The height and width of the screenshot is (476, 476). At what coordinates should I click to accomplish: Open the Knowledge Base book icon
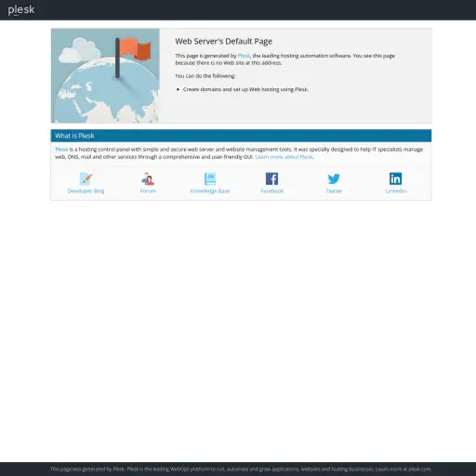point(210,178)
